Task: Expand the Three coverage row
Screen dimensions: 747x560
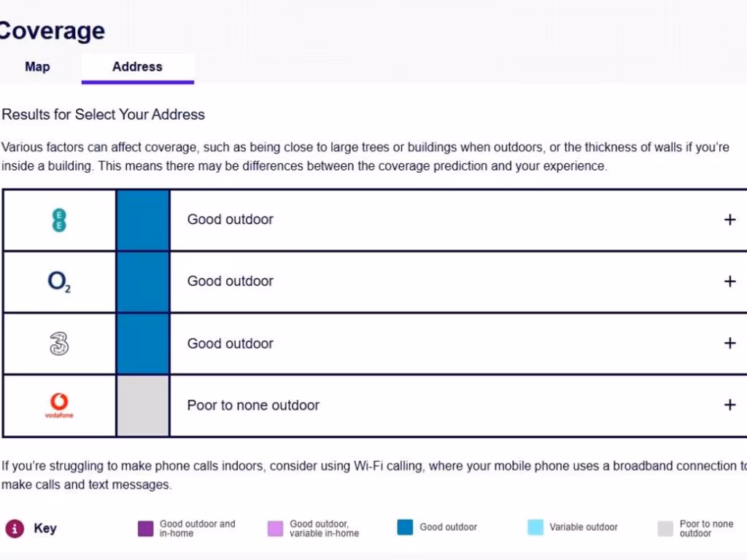Action: coord(729,343)
